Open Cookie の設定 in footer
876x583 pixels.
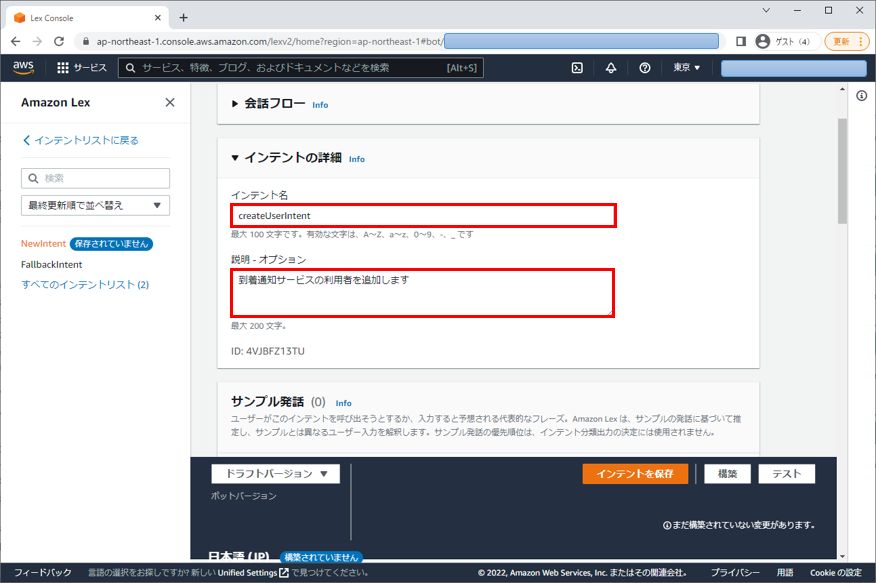click(x=836, y=572)
